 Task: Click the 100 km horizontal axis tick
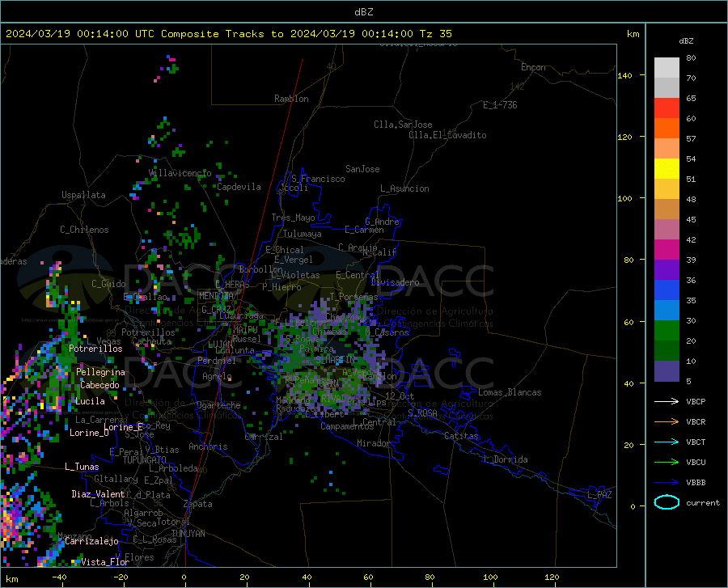[490, 577]
